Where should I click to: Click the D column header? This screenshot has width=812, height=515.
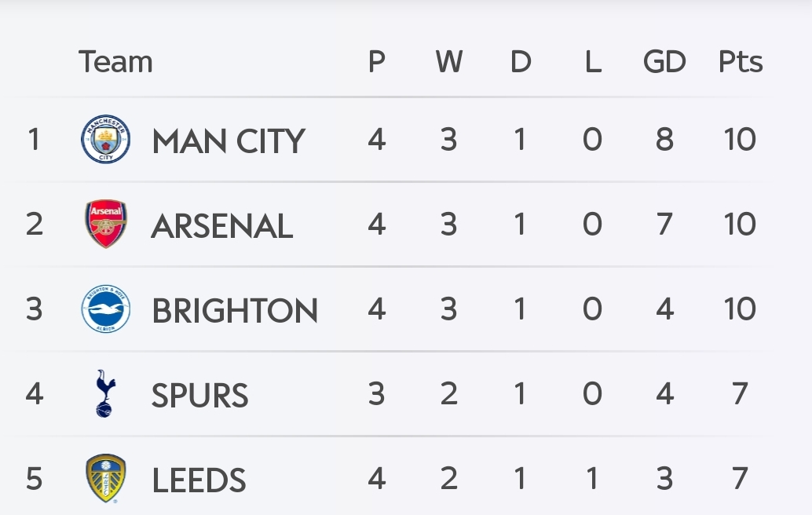[521, 61]
